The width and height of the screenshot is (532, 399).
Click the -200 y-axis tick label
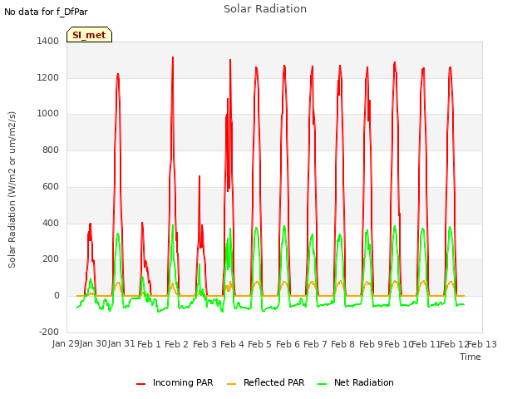coord(49,332)
